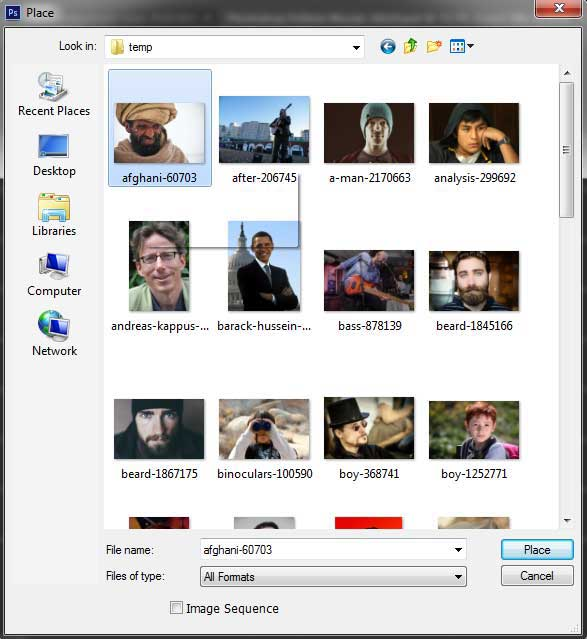Image resolution: width=587 pixels, height=639 pixels.
Task: Open Computer location
Action: tap(54, 275)
